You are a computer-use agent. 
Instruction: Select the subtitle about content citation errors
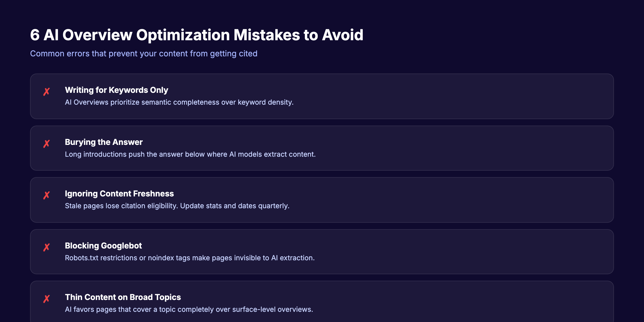[x=144, y=53]
